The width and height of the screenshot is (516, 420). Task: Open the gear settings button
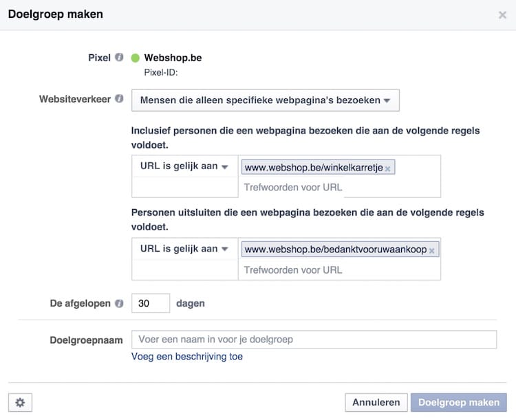pyautogui.click(x=20, y=402)
